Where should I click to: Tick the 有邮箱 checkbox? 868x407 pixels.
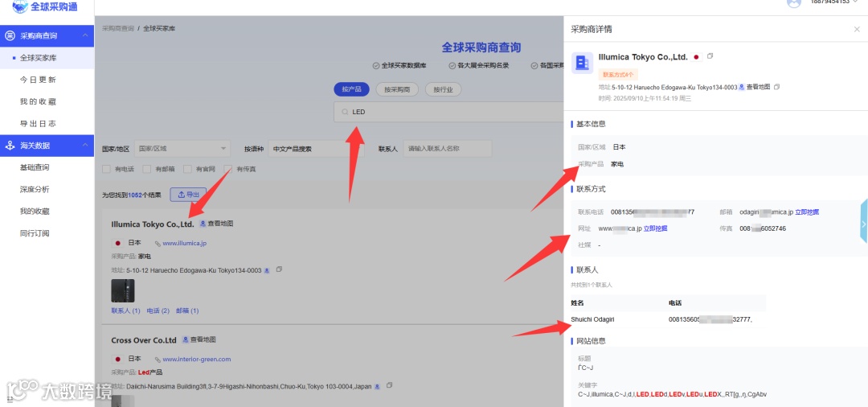coord(147,169)
